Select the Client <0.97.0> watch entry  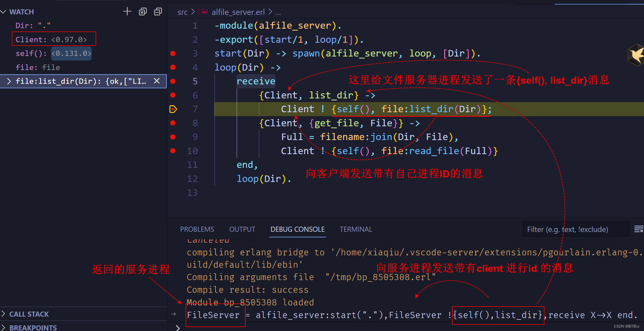pos(83,39)
